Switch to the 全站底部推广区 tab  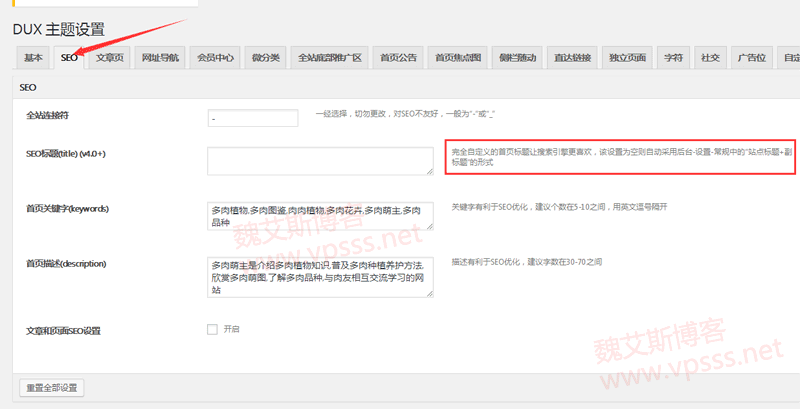point(331,58)
